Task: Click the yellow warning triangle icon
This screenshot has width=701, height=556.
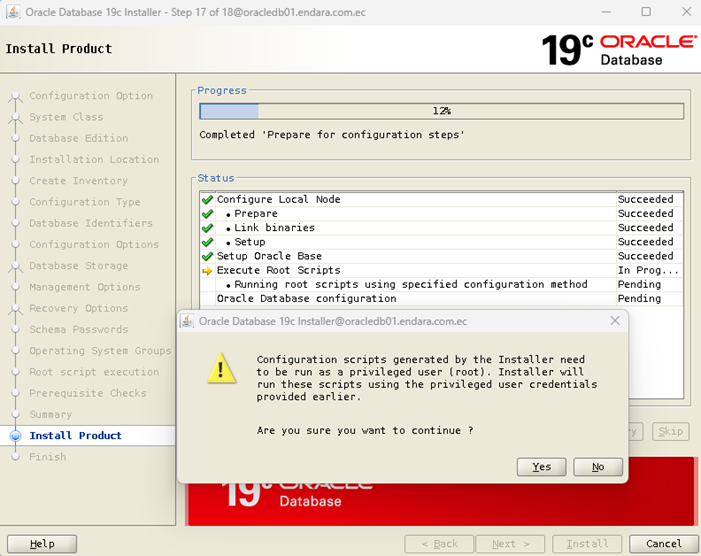Action: tap(222, 368)
